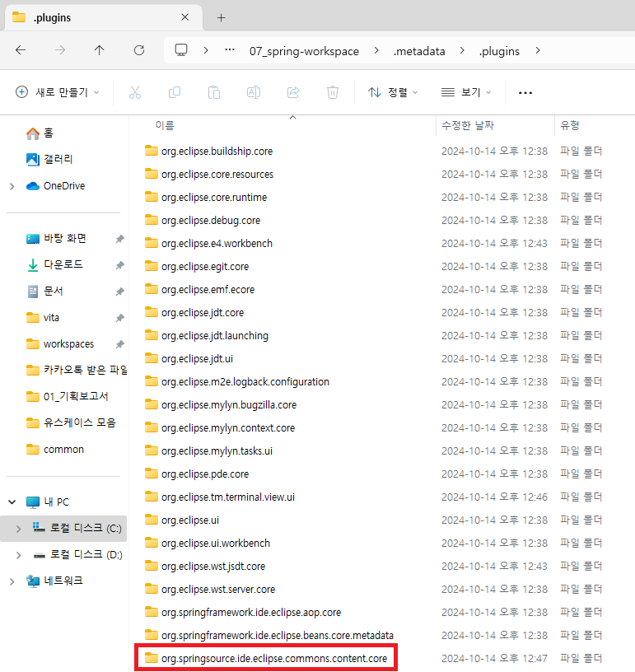The height and width of the screenshot is (672, 635).
Task: Open a new tab with plus button
Action: (221, 17)
